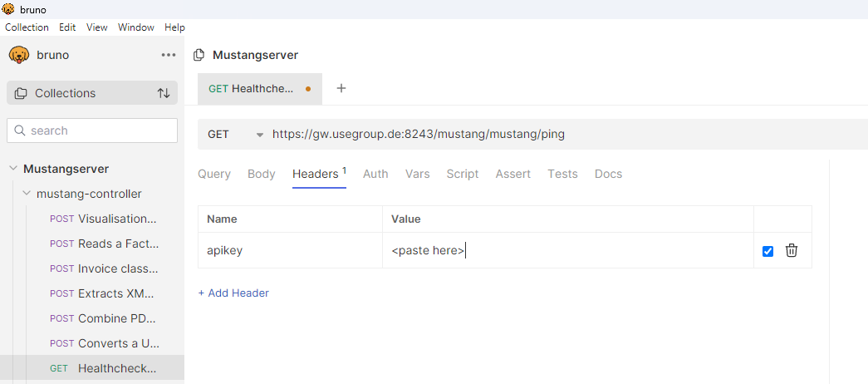The height and width of the screenshot is (384, 868).
Task: Open the Script tab
Action: 462,174
